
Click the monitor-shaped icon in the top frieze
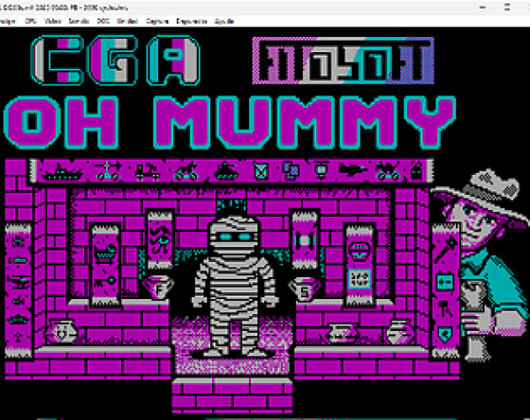321,170
